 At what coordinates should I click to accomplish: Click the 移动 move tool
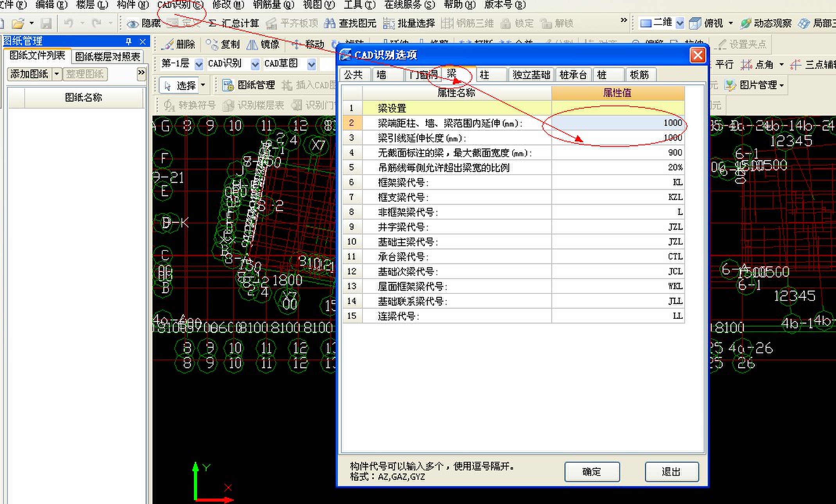tap(308, 45)
